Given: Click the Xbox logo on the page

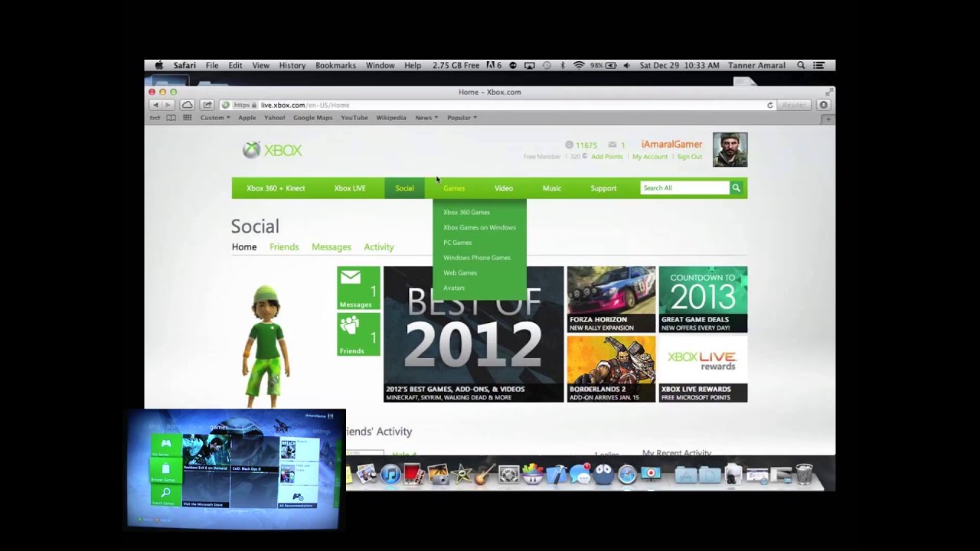Looking at the screenshot, I should (x=273, y=150).
